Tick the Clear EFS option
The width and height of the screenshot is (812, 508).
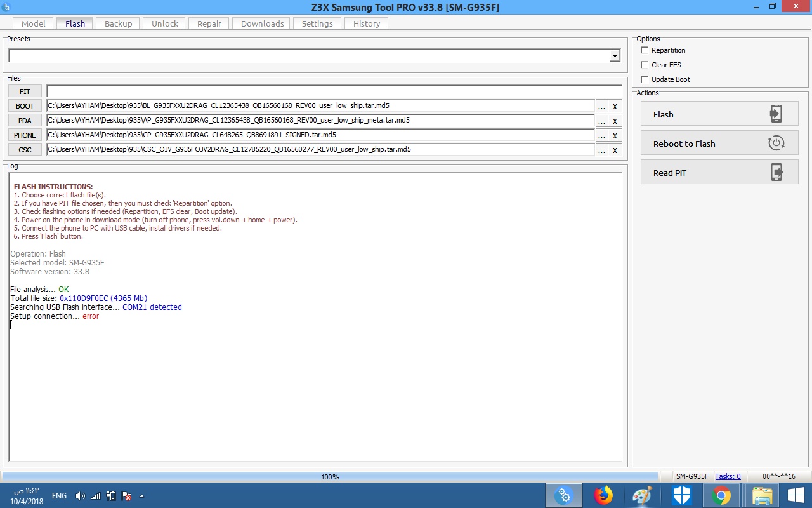pyautogui.click(x=645, y=65)
